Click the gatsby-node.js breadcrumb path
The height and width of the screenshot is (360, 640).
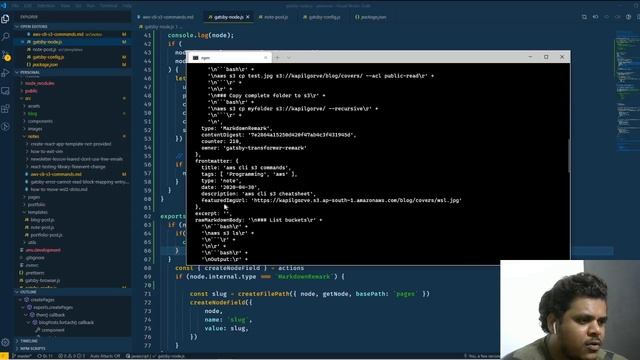click(159, 27)
